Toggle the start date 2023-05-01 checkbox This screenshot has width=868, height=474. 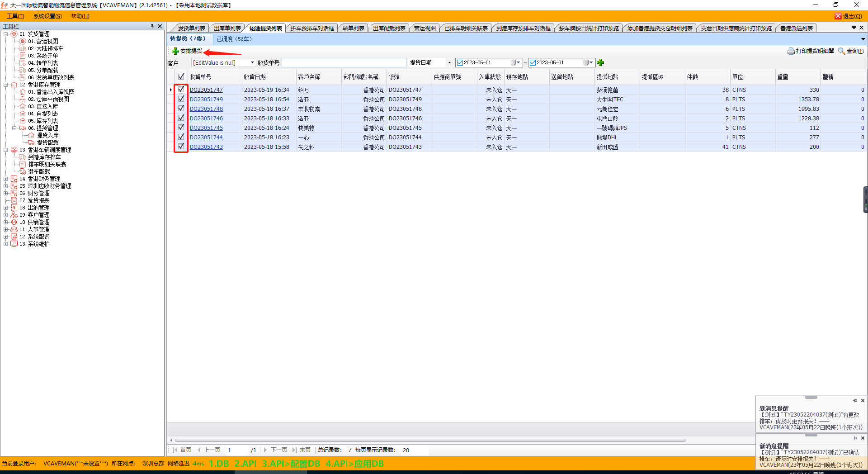point(460,63)
